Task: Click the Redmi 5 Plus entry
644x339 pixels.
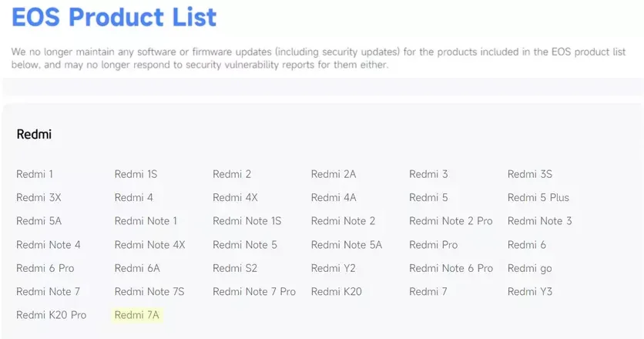Action: pyautogui.click(x=538, y=197)
